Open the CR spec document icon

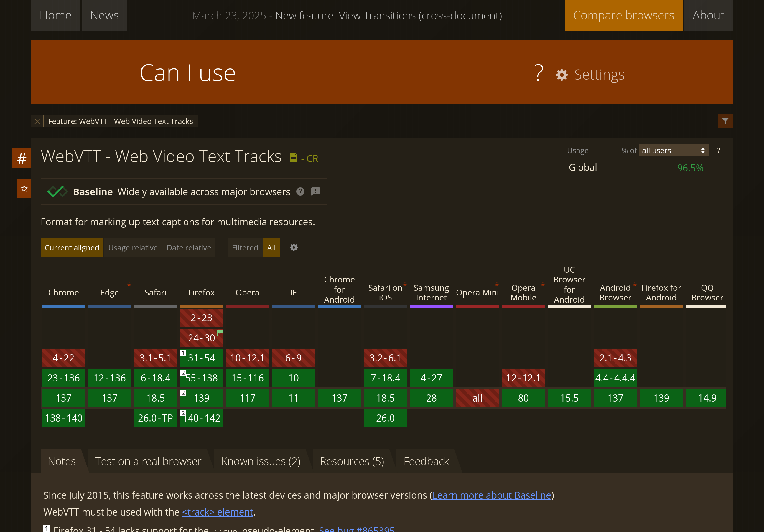(293, 157)
